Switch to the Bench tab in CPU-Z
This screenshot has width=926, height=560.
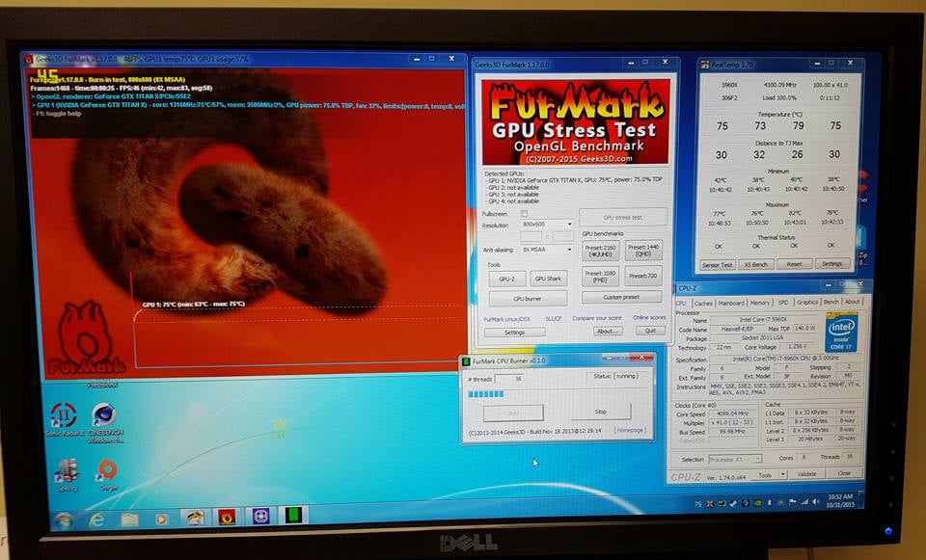[x=831, y=302]
